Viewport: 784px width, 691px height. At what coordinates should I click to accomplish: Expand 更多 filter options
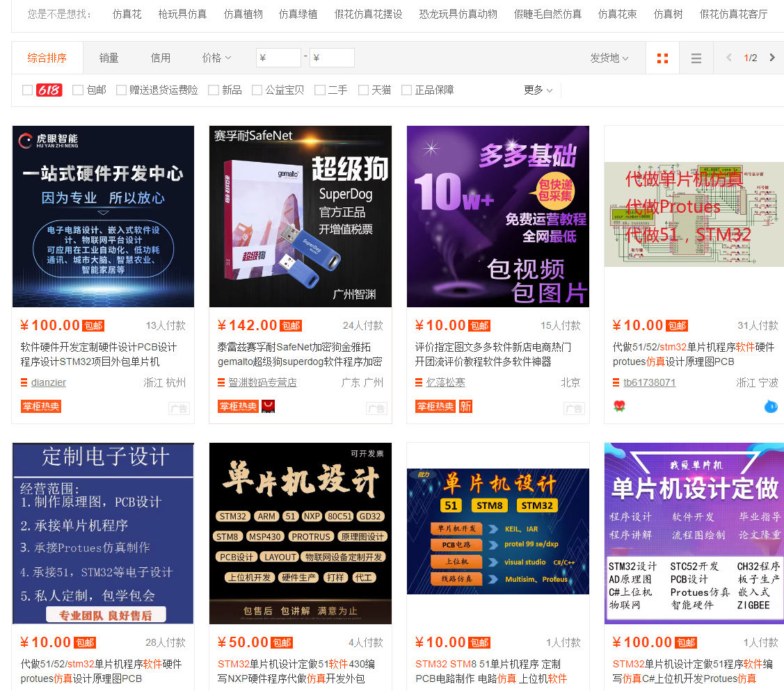pyautogui.click(x=538, y=90)
